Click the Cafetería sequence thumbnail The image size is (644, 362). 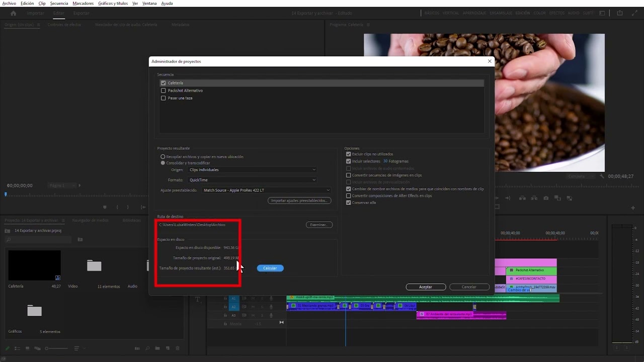(x=34, y=265)
